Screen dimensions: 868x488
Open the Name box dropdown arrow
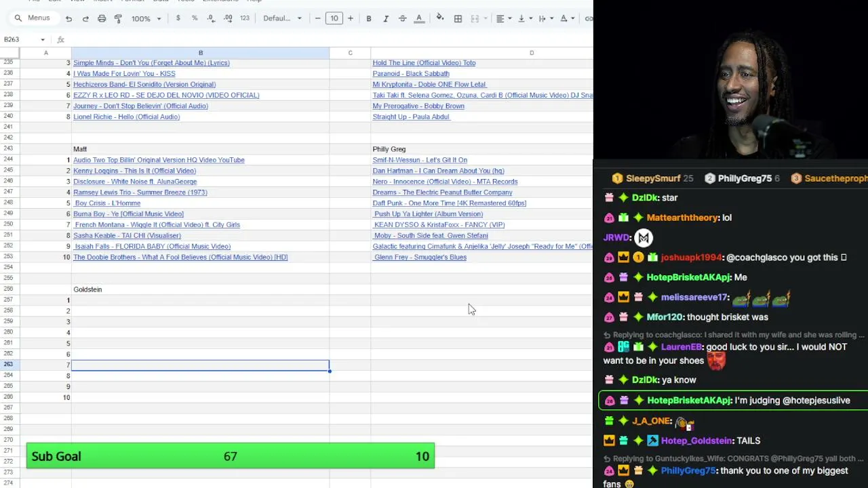43,40
